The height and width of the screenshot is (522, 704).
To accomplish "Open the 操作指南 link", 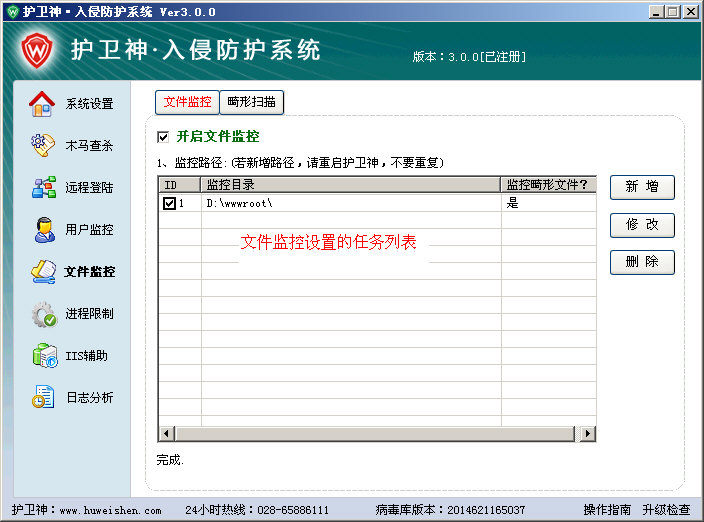I will (607, 510).
